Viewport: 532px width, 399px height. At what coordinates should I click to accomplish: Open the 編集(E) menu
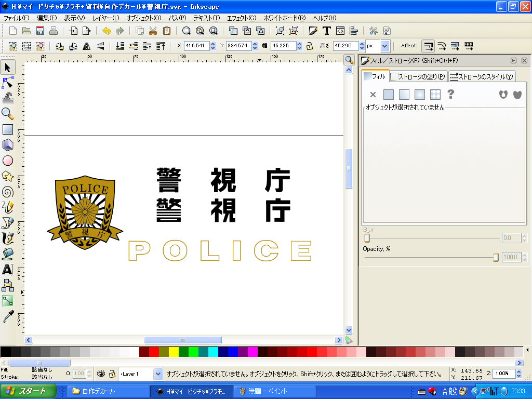46,18
